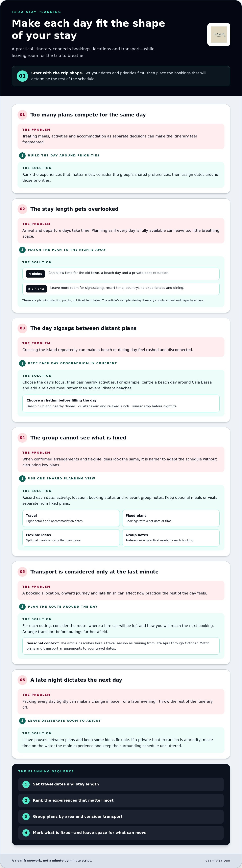Click arrow icon beside Leave deliberate room to adjust
This screenshot has height=868, width=242.
coord(22,721)
